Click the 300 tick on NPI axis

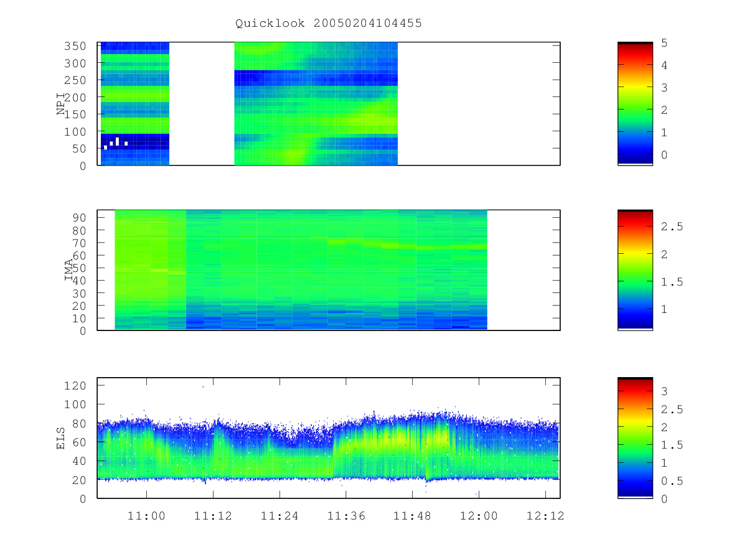(76, 63)
